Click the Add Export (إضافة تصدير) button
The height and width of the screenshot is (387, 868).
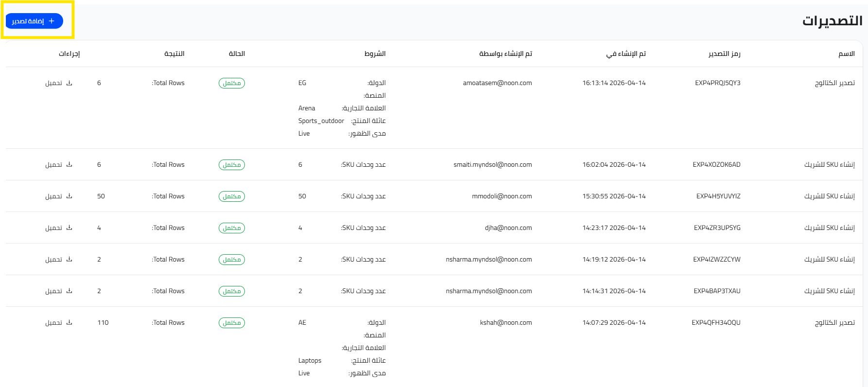point(34,21)
